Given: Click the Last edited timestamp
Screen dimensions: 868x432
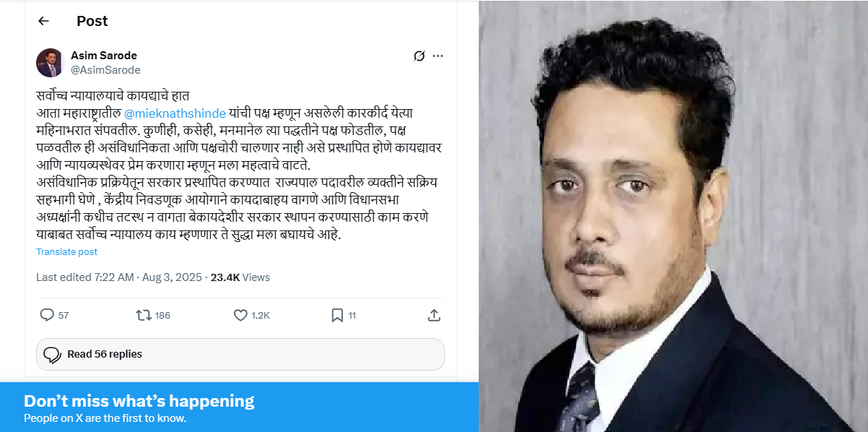Looking at the screenshot, I should [119, 277].
